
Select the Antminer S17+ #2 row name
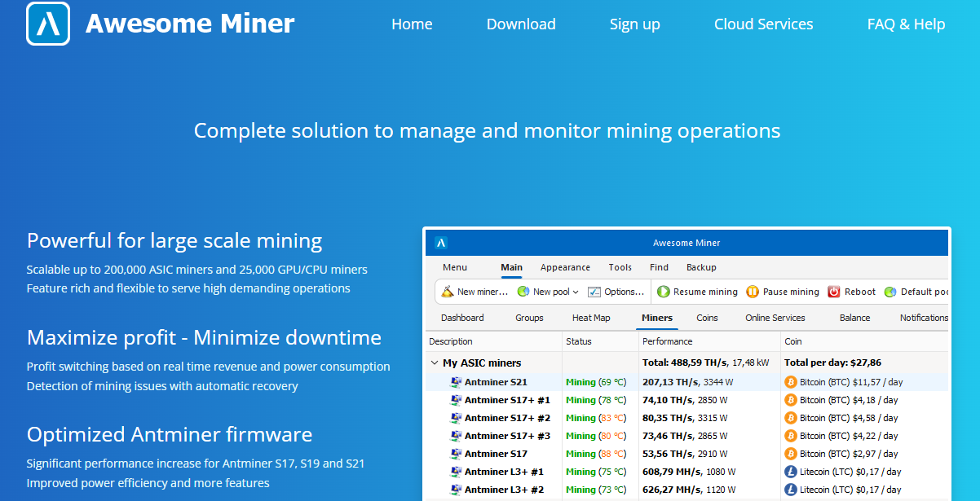[x=507, y=418]
